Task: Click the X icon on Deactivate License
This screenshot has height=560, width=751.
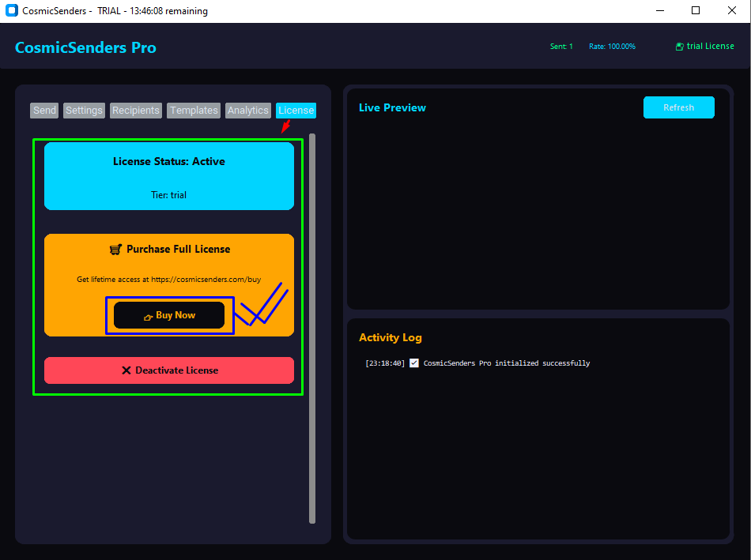Action: (x=126, y=370)
